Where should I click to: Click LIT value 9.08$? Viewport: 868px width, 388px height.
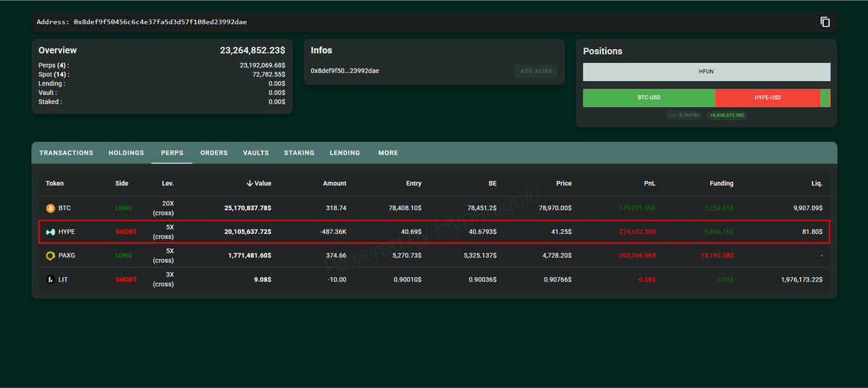click(x=262, y=280)
